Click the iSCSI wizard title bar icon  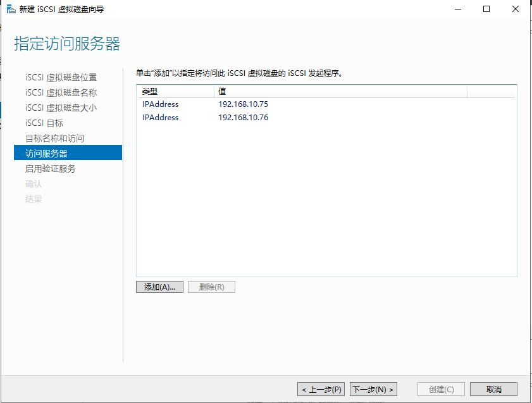point(11,9)
